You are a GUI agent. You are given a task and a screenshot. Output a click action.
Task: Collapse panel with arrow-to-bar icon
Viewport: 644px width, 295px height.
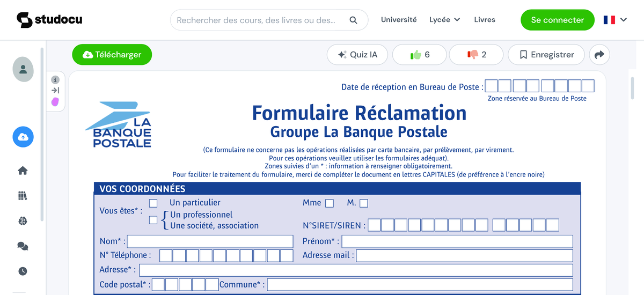pos(55,91)
